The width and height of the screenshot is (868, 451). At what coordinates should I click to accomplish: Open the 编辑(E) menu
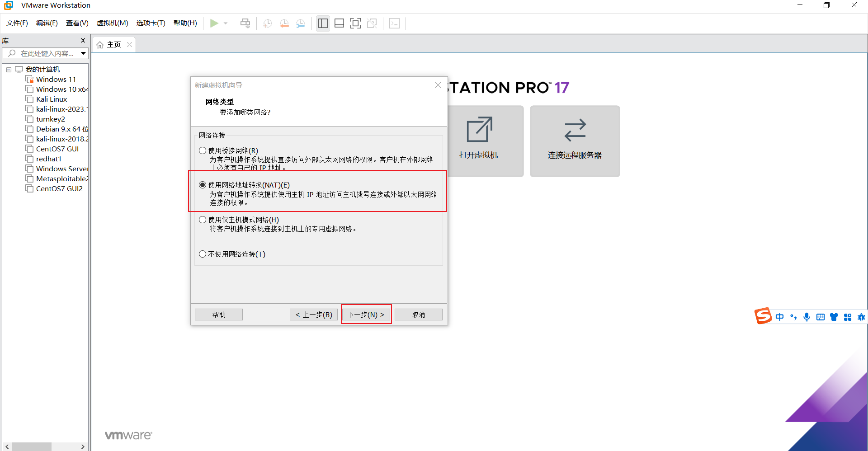tap(47, 23)
